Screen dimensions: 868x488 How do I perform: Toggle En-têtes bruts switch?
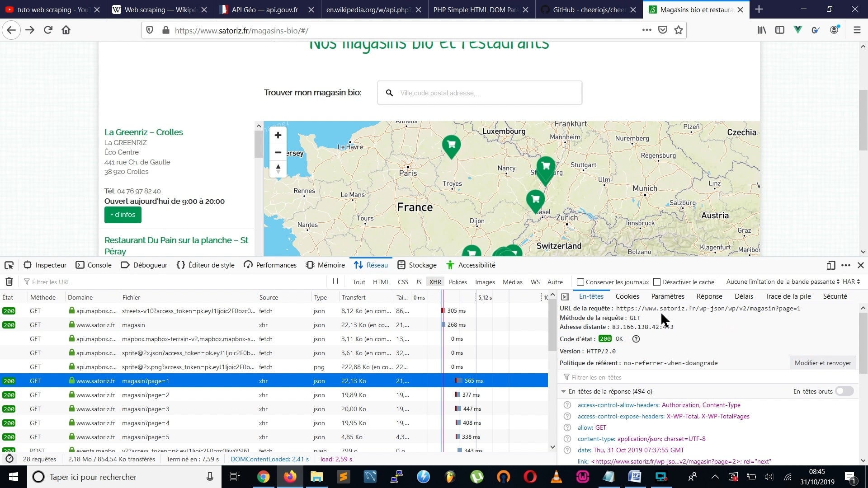844,391
